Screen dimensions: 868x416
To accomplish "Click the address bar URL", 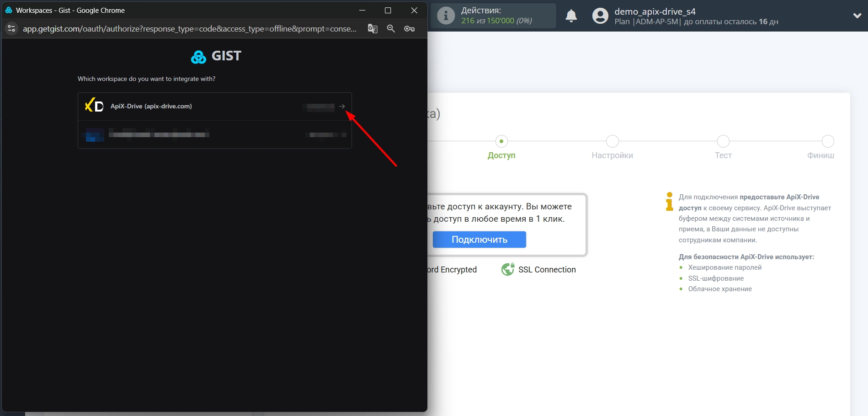I will tap(190, 29).
